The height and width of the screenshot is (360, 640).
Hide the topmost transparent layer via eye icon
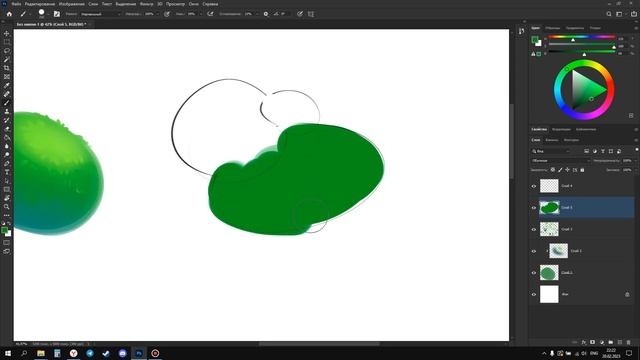point(534,186)
